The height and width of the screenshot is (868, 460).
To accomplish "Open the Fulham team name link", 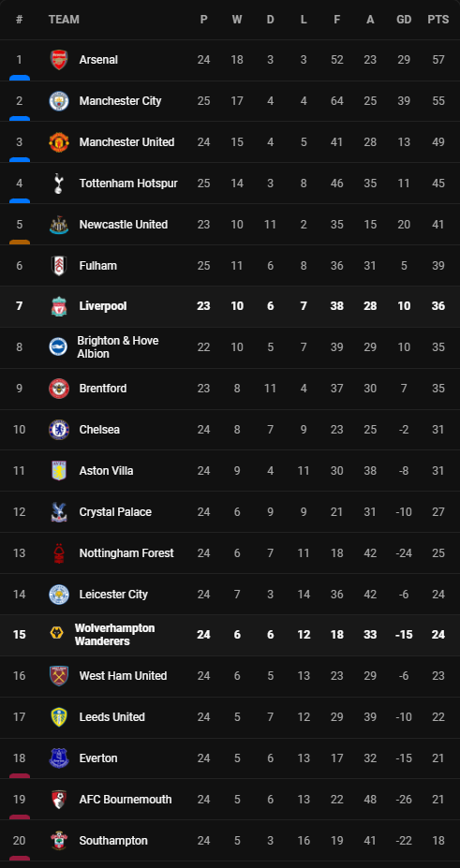I will [x=98, y=266].
